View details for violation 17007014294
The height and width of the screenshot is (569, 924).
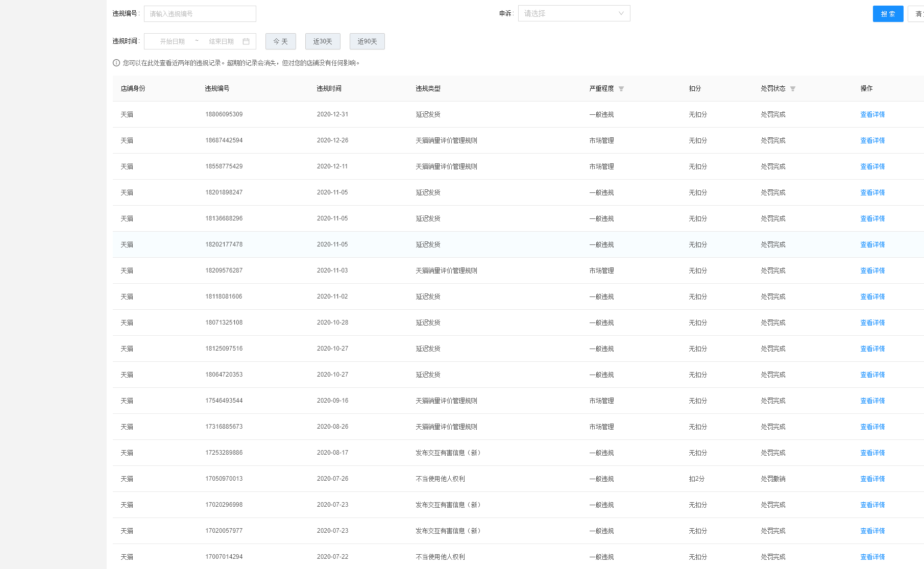[872, 557]
